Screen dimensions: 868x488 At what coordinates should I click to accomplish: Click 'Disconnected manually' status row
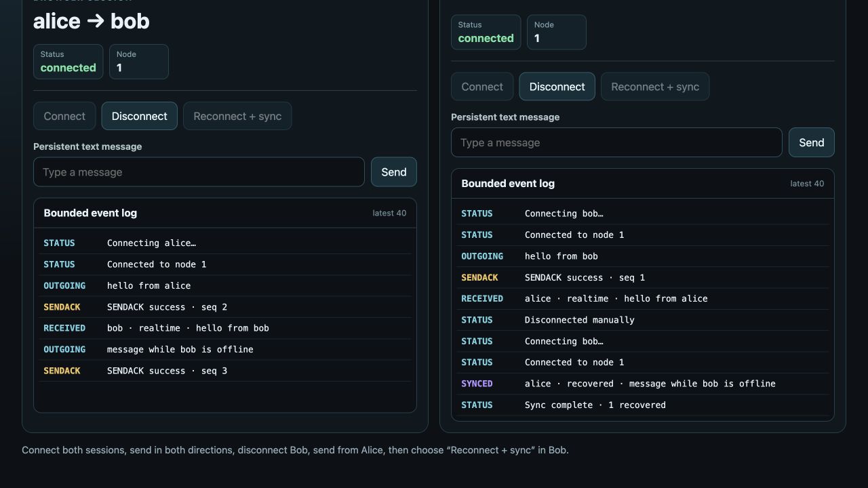[x=643, y=320]
